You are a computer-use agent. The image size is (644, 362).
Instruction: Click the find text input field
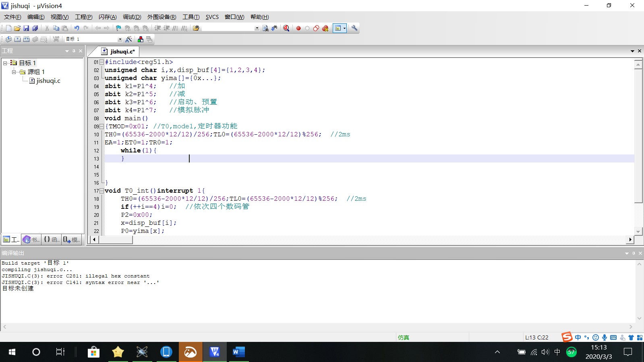coord(228,28)
